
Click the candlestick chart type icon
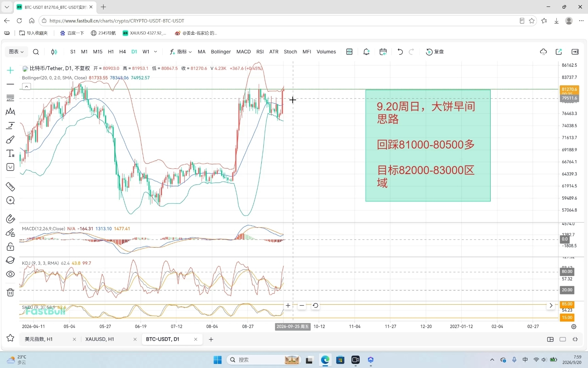[54, 52]
